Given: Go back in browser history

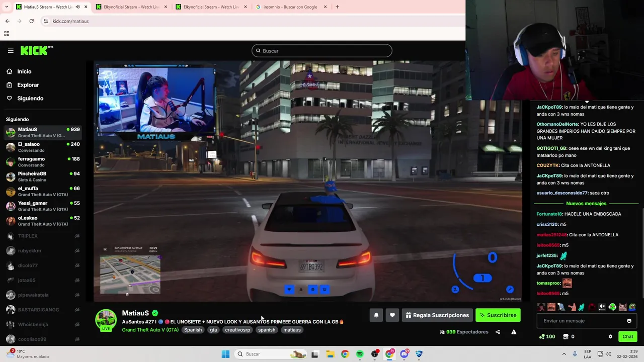Looking at the screenshot, I should pos(7,21).
